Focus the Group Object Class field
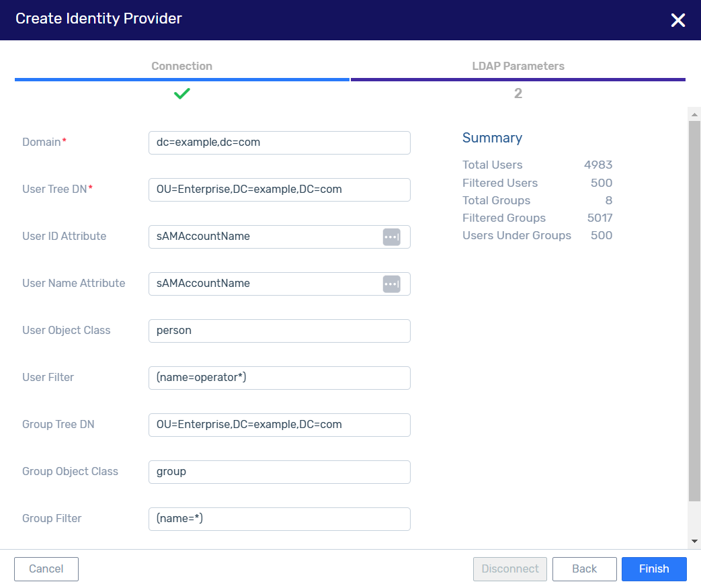Viewport: 701px width, 588px height. 280,472
